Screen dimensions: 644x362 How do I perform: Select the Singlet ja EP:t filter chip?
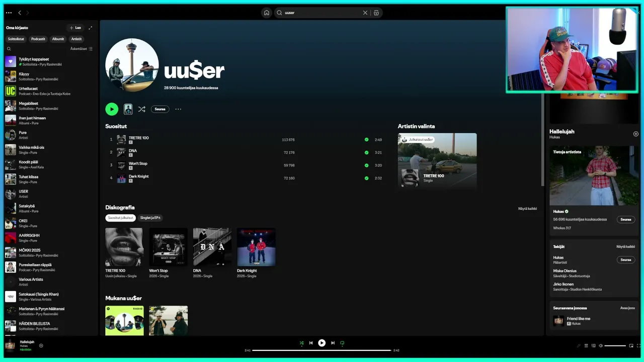click(x=150, y=218)
